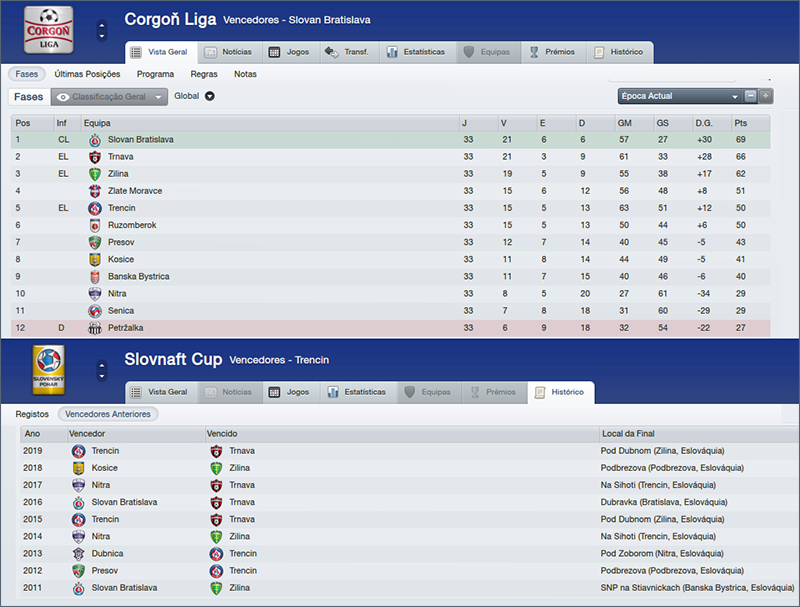The image size is (800, 607).
Task: Click the Corgoň Liga competition logo
Action: click(48, 30)
